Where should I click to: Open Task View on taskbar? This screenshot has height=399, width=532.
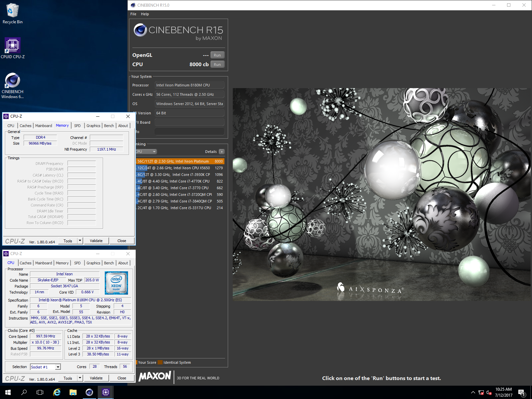tap(40, 392)
